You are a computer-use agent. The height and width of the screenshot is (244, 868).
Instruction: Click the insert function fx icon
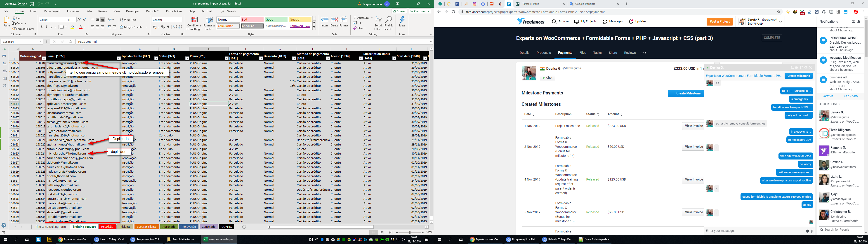pos(71,41)
